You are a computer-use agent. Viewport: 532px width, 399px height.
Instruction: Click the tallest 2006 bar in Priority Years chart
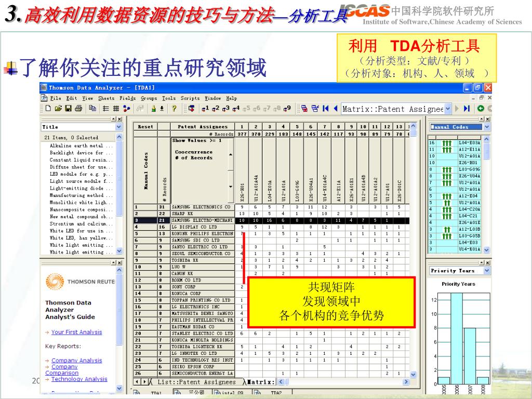pyautogui.click(x=457, y=338)
